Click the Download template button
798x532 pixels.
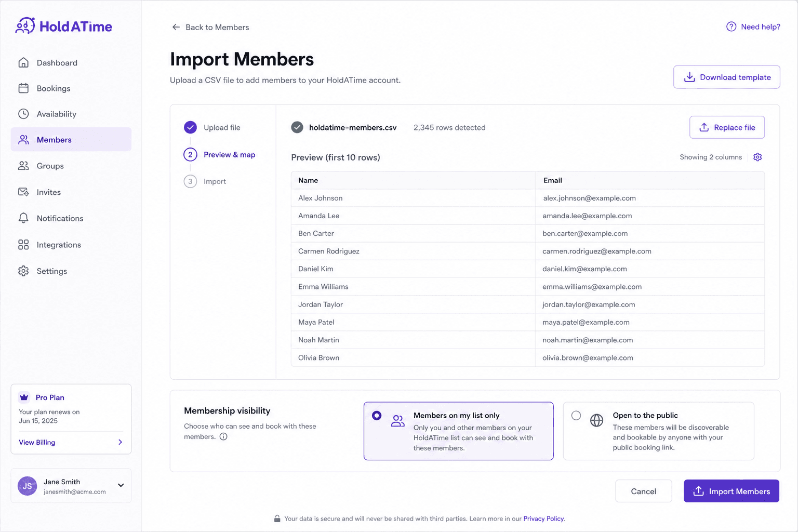click(x=726, y=77)
